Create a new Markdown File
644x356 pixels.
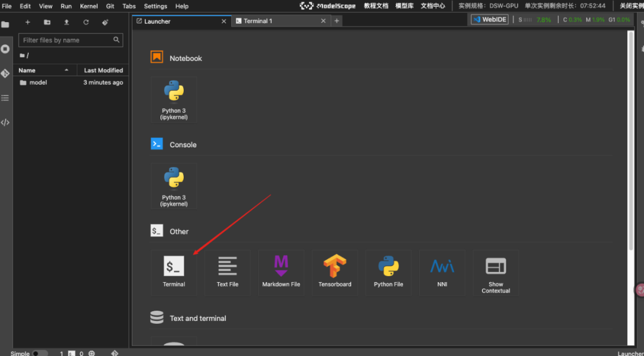(281, 273)
